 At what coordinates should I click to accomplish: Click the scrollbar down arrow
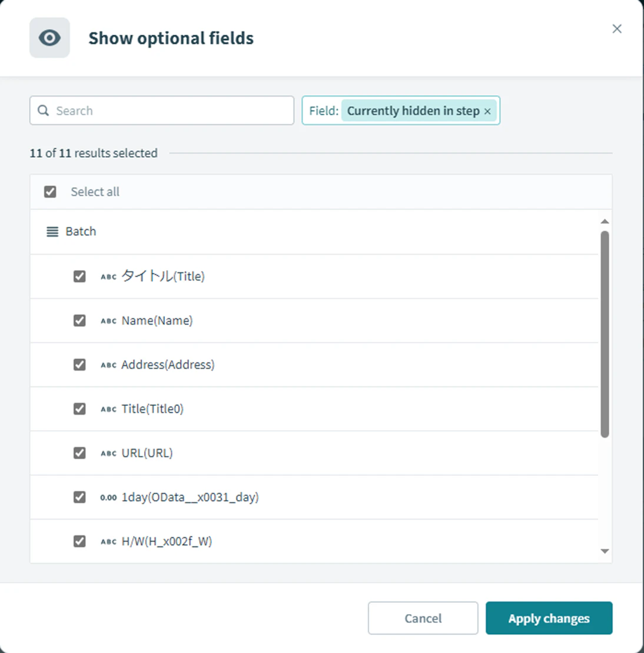click(x=605, y=551)
